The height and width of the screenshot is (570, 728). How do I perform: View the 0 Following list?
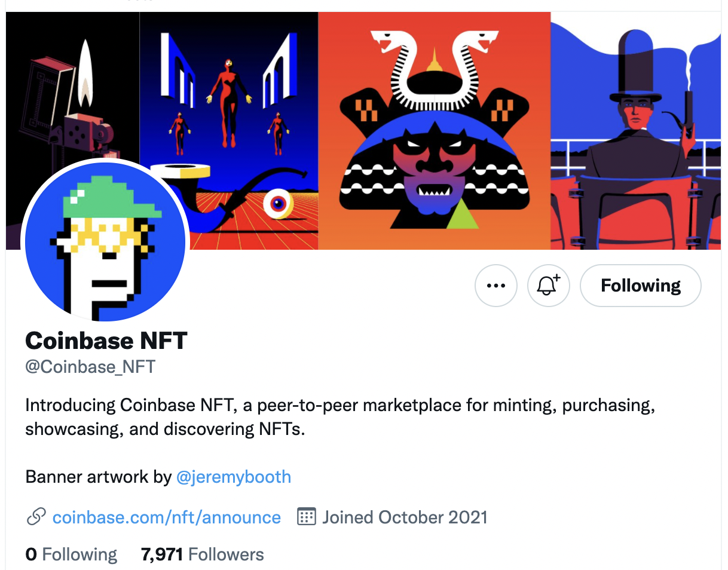[71, 554]
